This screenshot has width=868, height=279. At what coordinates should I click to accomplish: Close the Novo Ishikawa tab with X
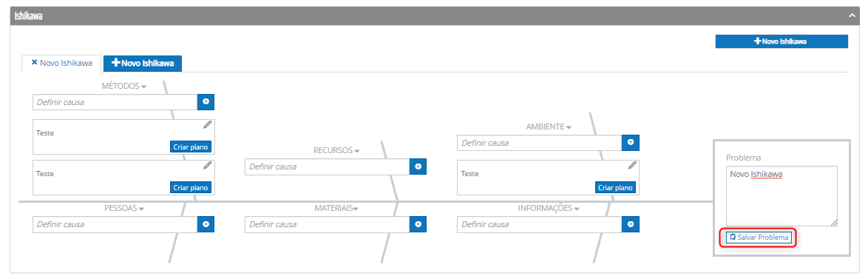(x=34, y=63)
